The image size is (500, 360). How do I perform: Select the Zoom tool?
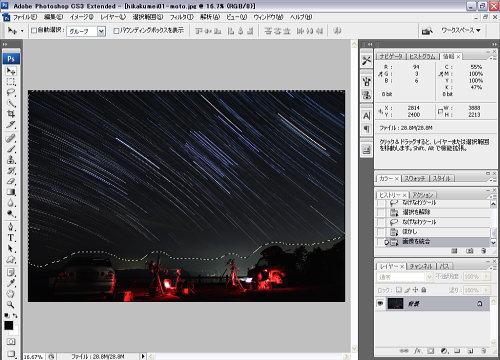click(x=11, y=304)
